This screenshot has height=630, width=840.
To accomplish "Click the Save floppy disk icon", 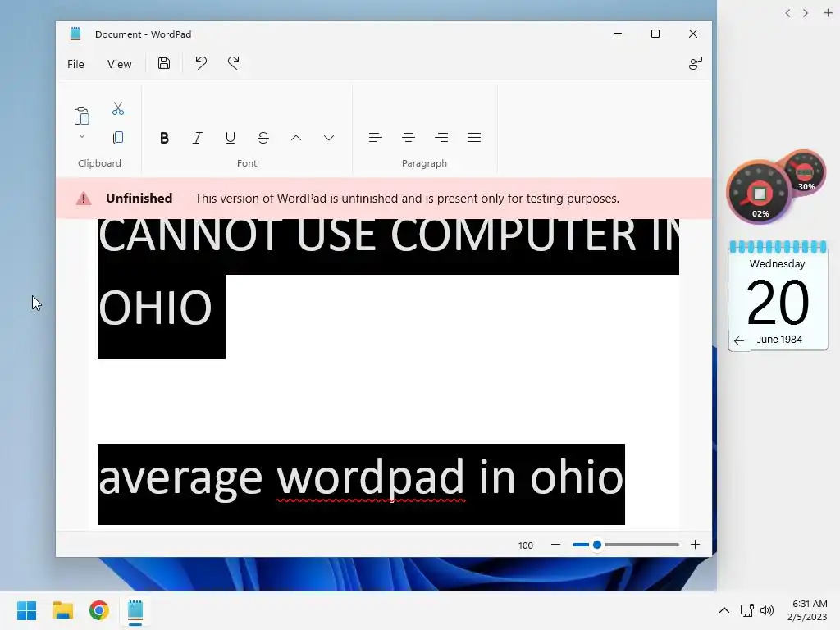I will coord(164,63).
